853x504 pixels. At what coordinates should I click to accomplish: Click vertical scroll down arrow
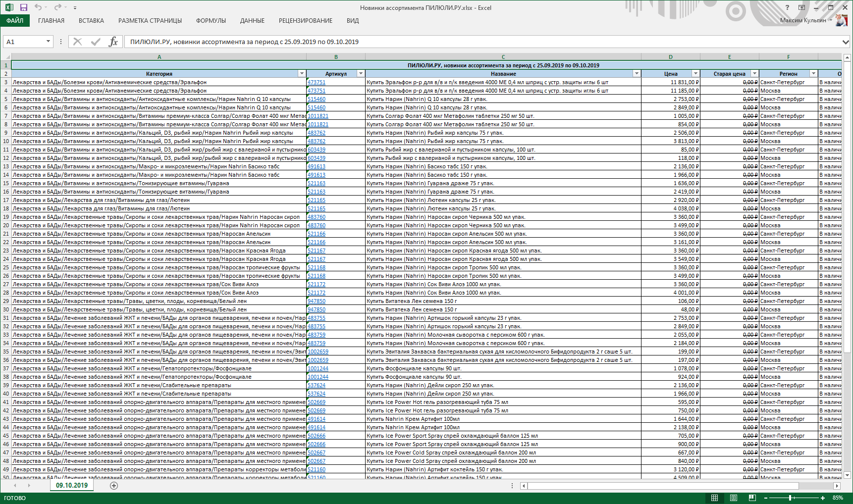point(846,475)
